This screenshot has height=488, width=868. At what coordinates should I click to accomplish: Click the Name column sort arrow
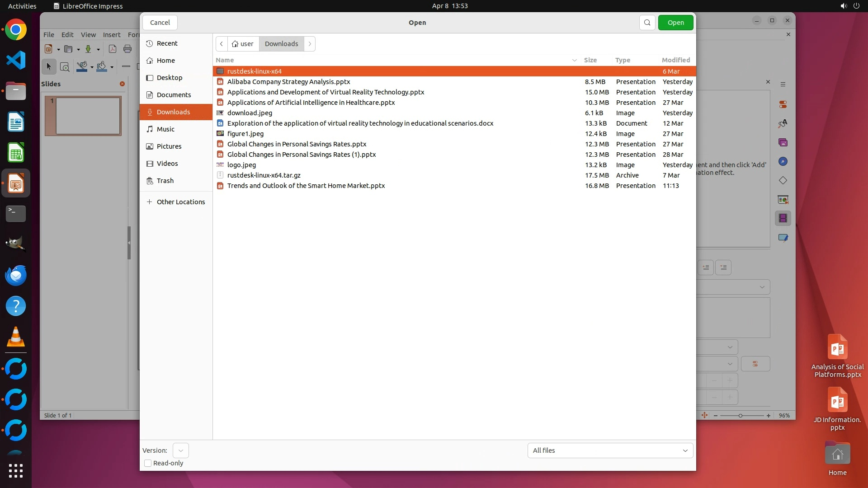click(x=574, y=60)
